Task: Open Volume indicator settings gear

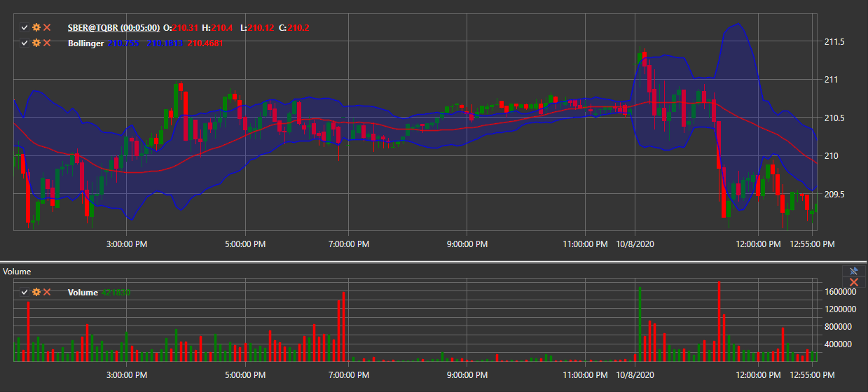Action: (x=36, y=292)
